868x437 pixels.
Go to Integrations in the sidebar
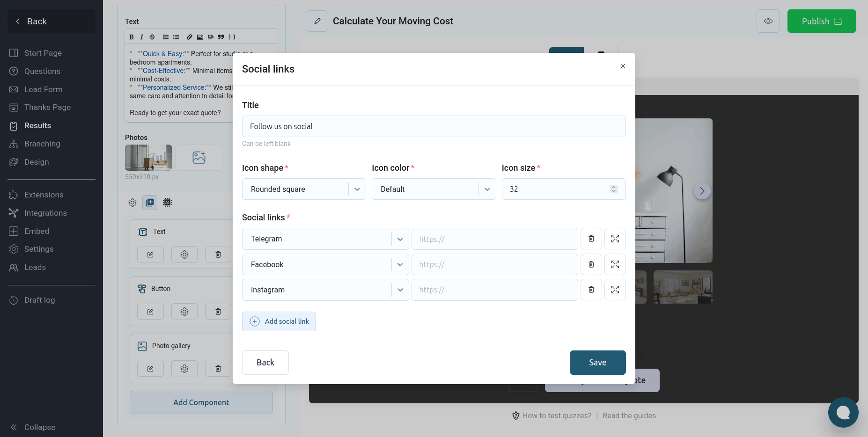(45, 213)
